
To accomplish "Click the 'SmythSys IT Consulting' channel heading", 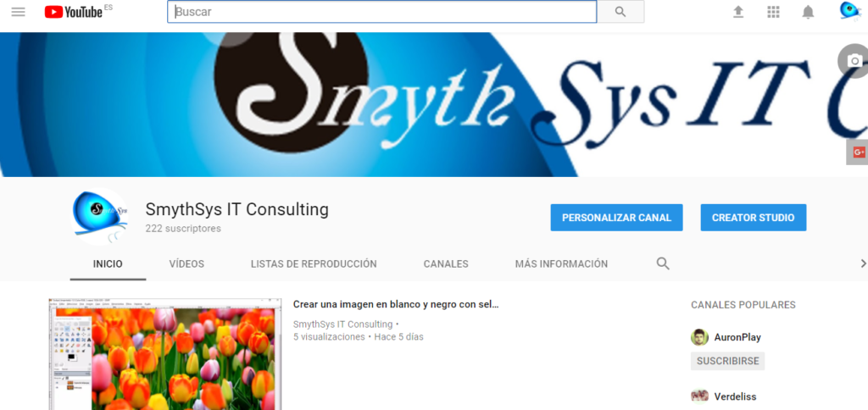I will tap(237, 210).
